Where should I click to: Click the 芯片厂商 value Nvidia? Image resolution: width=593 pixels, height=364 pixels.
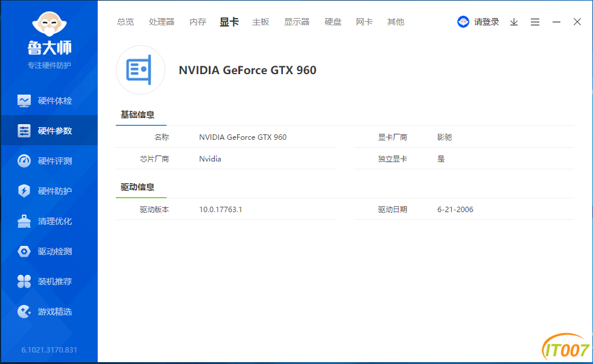point(210,158)
